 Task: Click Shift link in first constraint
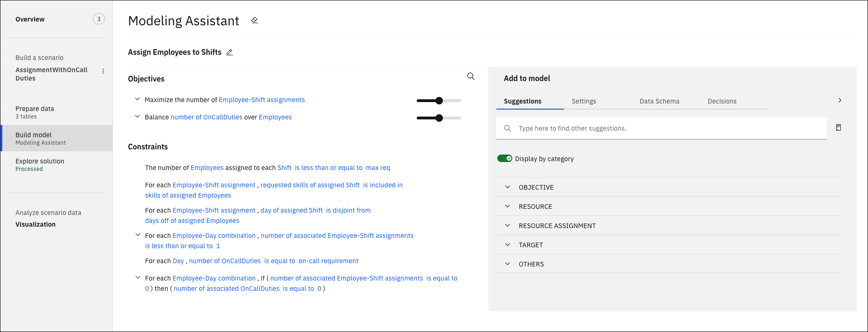[x=284, y=168]
